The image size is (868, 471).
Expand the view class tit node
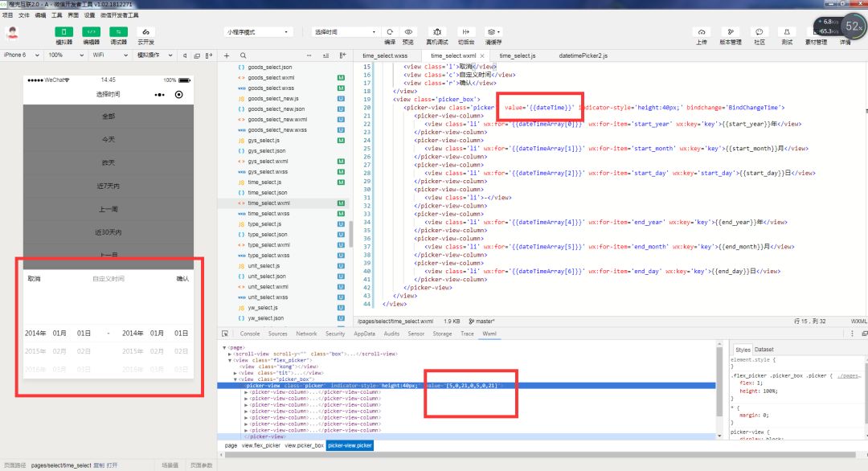235,373
